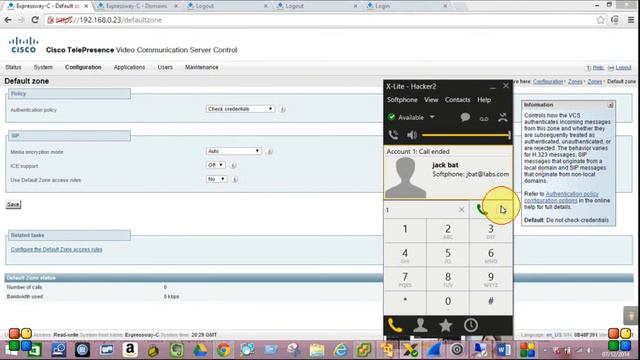Open Authentication policy configuration options link

point(562,197)
